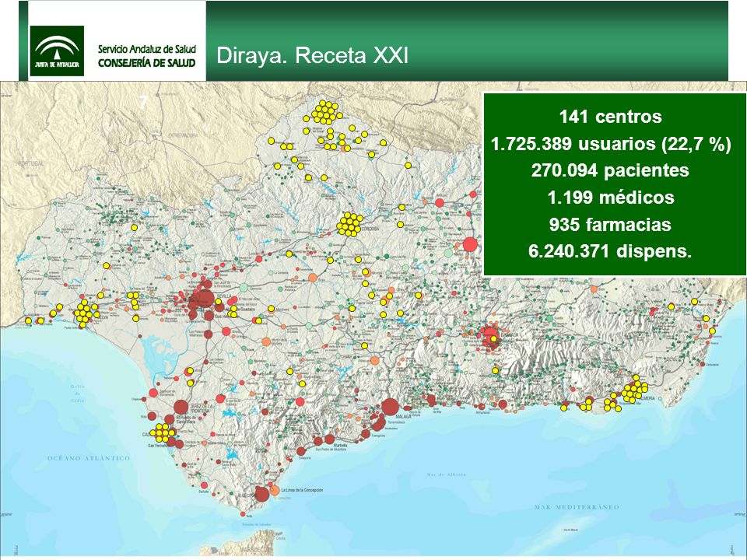Screen dimensions: 747x560
Task: Click the '141 centros' line
Action: [x=610, y=117]
